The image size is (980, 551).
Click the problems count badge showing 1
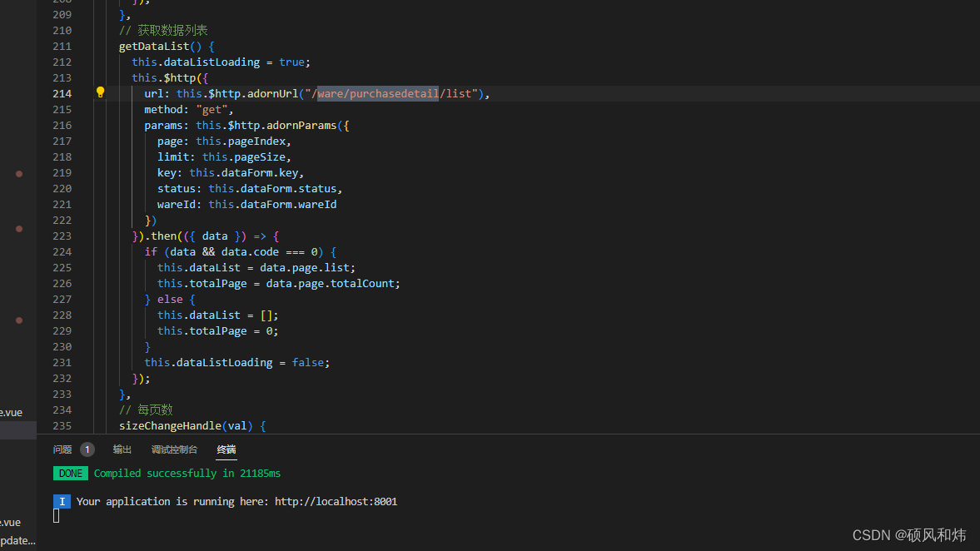click(87, 449)
